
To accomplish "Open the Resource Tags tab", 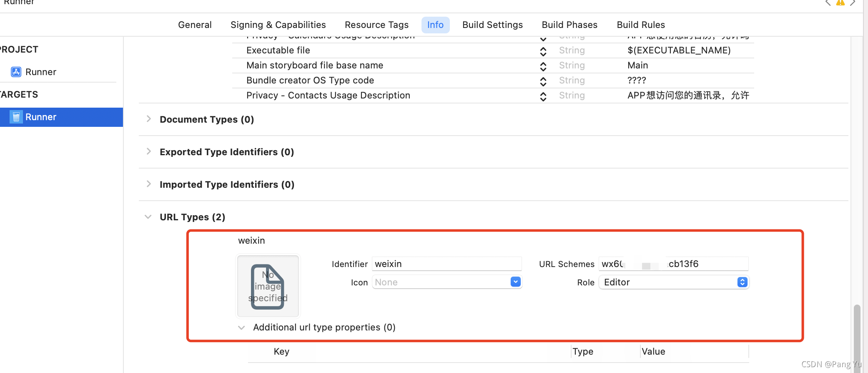I will tap(376, 25).
